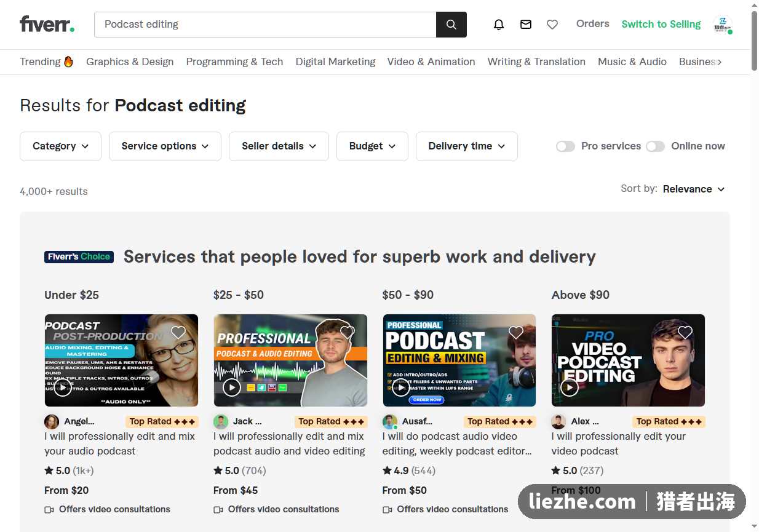Open Jack's podcast audio and video editing gig
The image size is (759, 532).
(289, 443)
